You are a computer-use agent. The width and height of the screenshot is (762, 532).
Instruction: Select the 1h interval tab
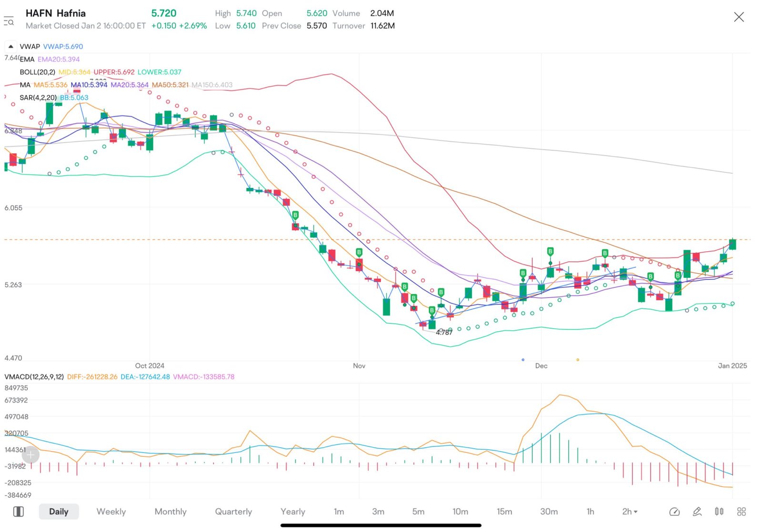590,512
